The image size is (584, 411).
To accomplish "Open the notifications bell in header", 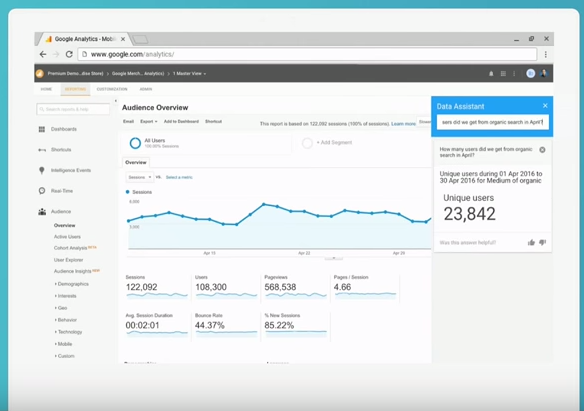I will pos(491,74).
